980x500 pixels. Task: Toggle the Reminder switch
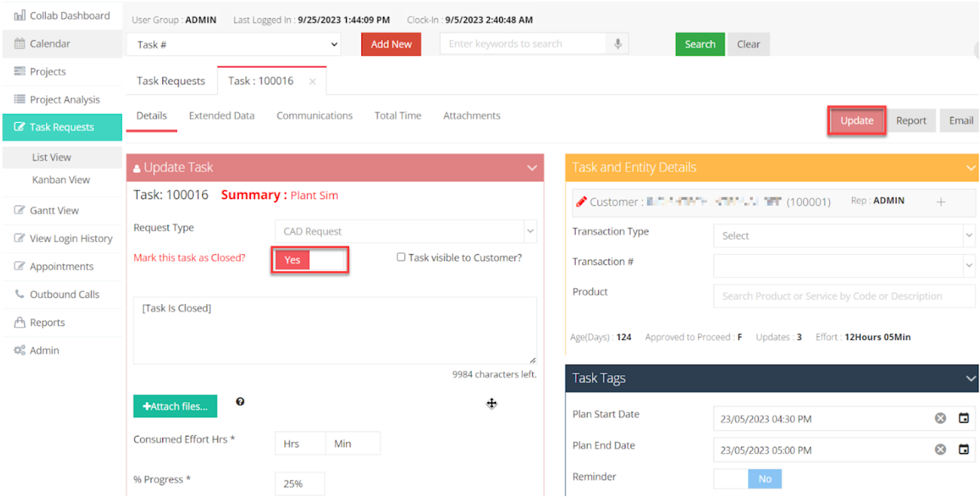(747, 479)
